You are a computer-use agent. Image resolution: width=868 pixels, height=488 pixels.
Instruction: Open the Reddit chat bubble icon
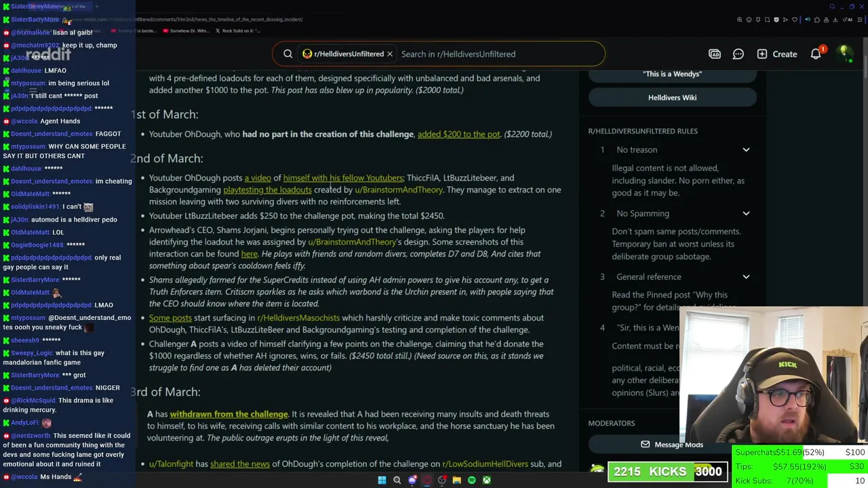click(738, 54)
